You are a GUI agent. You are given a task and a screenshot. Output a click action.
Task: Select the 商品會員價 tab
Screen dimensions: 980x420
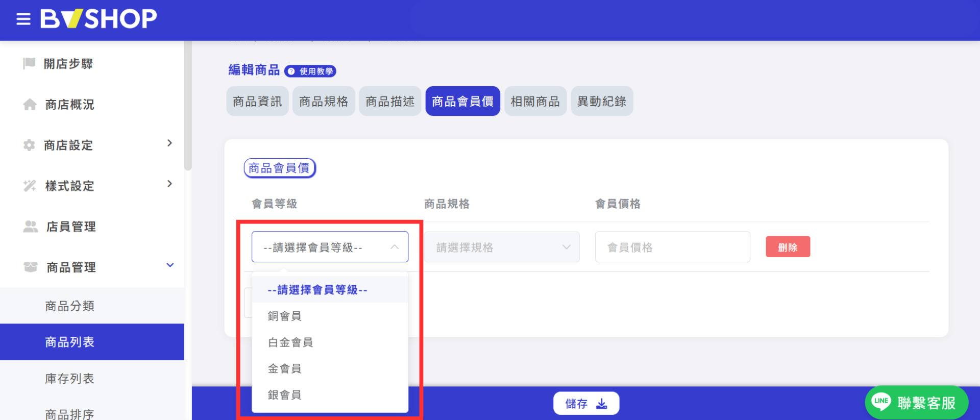462,101
